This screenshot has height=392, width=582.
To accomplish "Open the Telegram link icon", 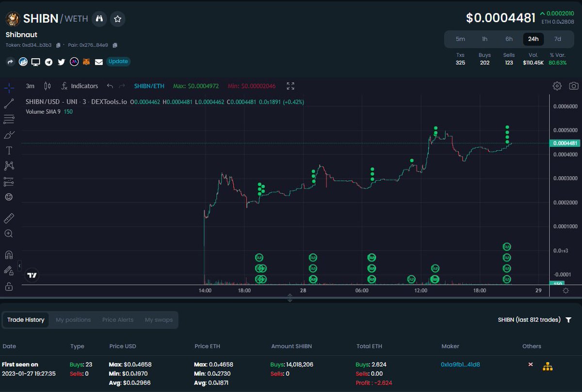I will coord(48,62).
